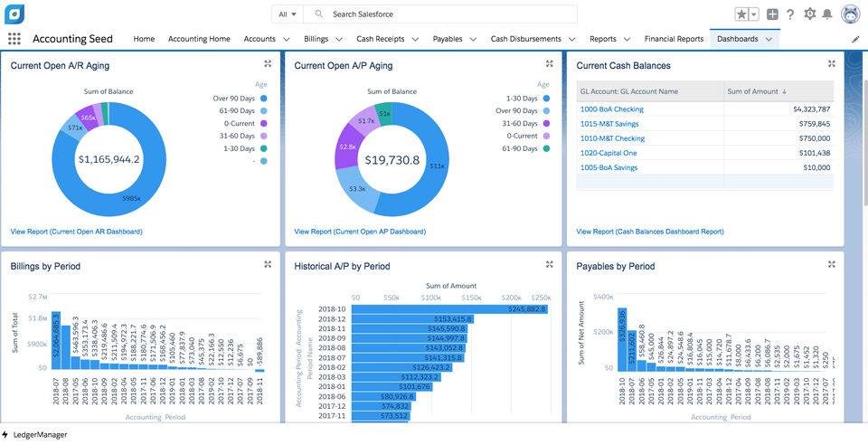
Task: Open the Cash Receipts tab dropdown chevron
Action: tap(415, 39)
